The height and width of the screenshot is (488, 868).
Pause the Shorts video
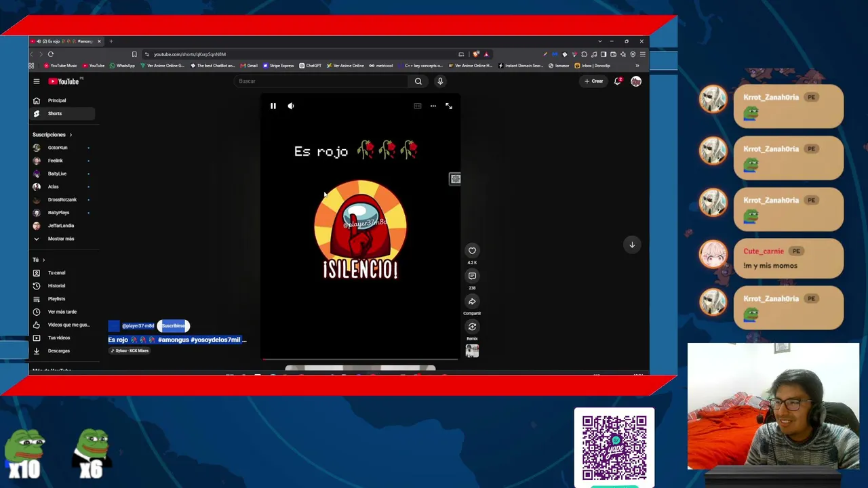[273, 106]
